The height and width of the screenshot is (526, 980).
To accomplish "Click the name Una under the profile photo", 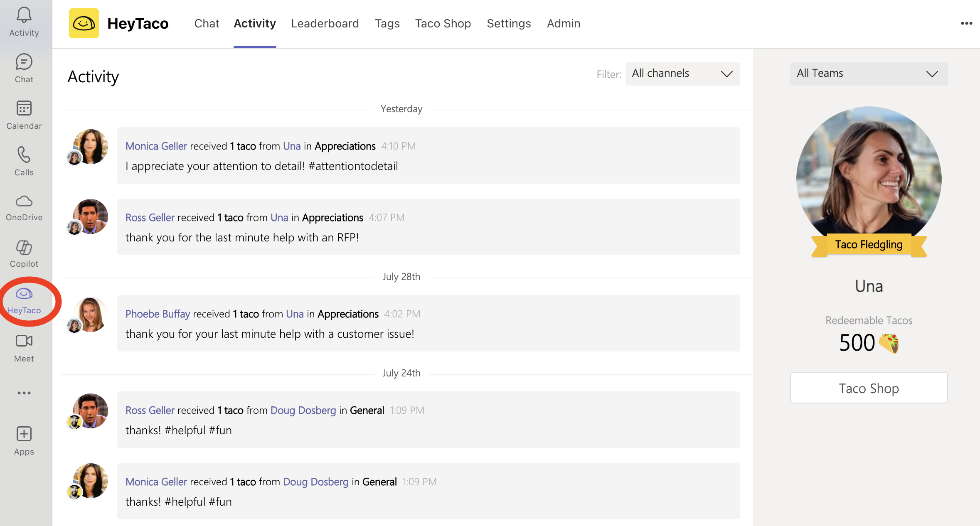I will tap(869, 287).
